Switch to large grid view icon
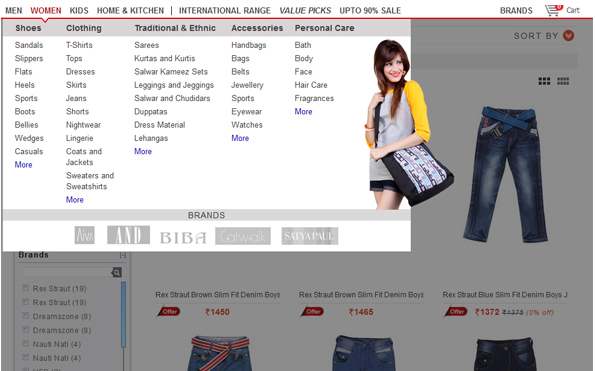Image resolution: width=595 pixels, height=371 pixels. click(x=544, y=81)
